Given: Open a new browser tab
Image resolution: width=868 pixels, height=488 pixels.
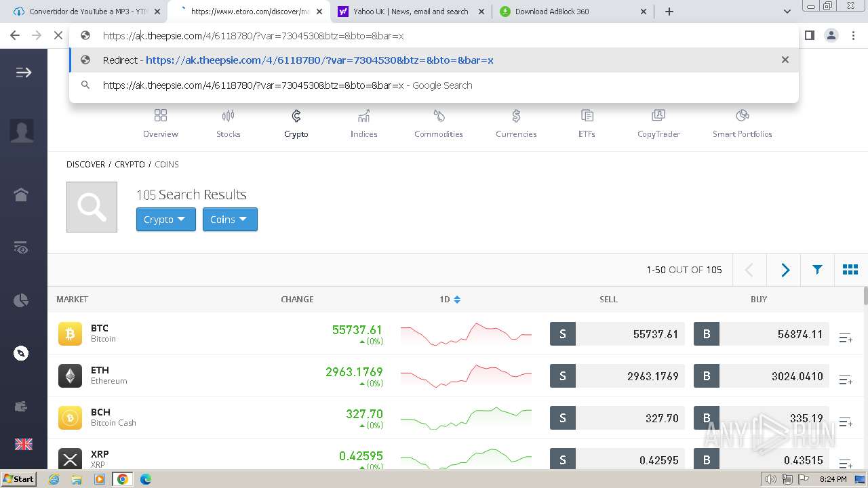Looking at the screenshot, I should [x=669, y=12].
